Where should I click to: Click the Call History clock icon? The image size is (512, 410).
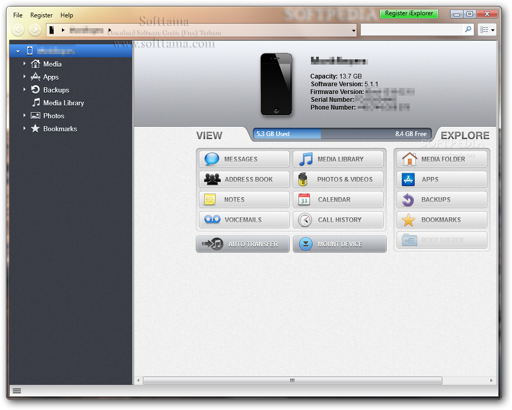click(305, 220)
